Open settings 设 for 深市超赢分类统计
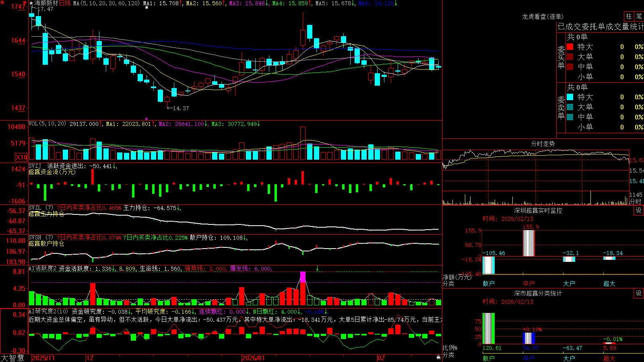This screenshot has height=362, width=644. (x=639, y=293)
